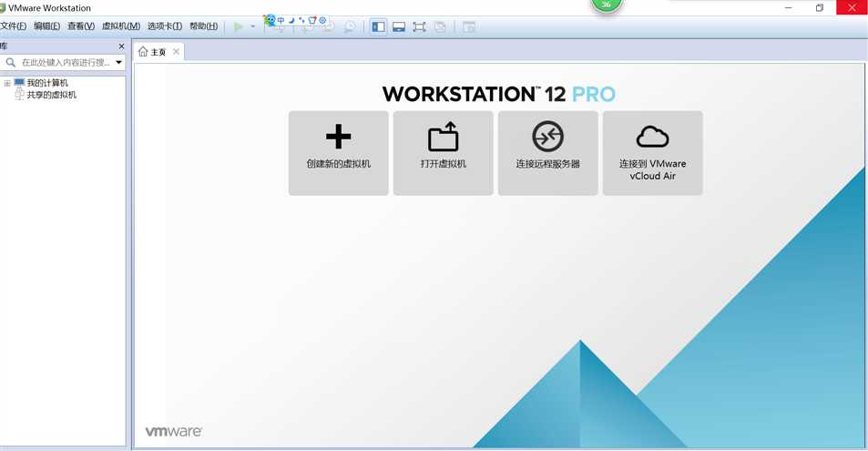
Task: Click the snapshot manager clock icon
Action: coord(350,26)
